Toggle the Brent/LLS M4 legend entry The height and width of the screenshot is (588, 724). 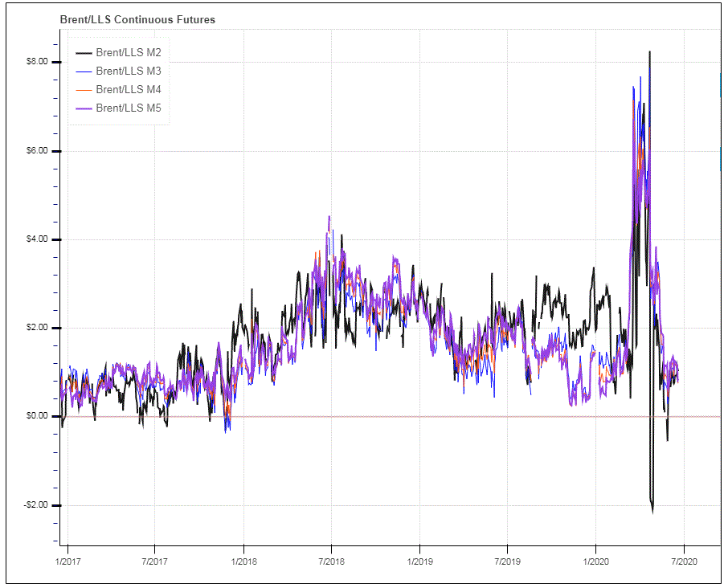coord(119,89)
